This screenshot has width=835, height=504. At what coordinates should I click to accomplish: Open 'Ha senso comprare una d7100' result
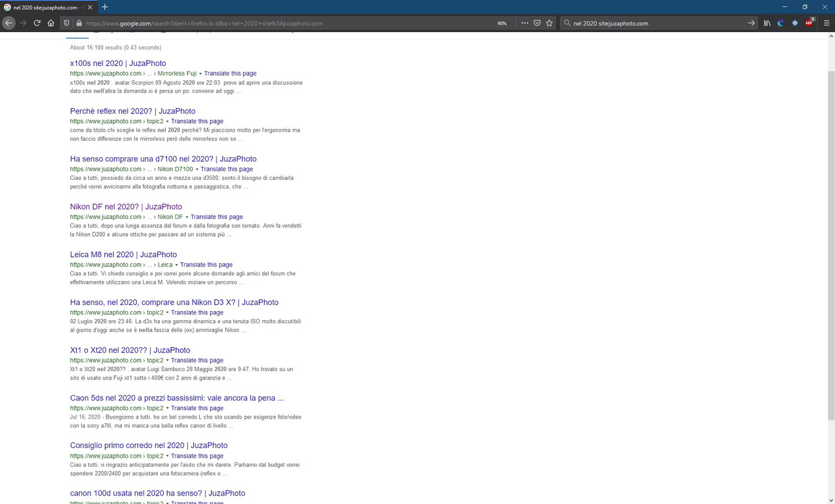163,158
